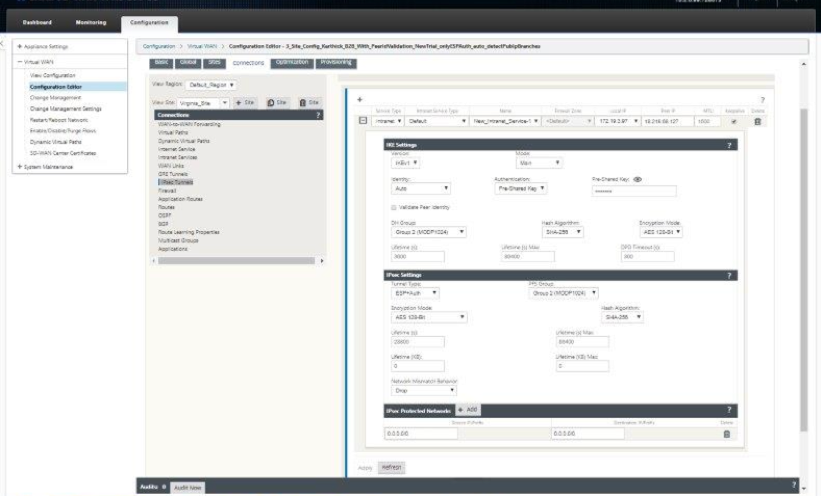This screenshot has width=821, height=496.
Task: Select GRE Tunnels in Connections list
Action: click(x=173, y=174)
